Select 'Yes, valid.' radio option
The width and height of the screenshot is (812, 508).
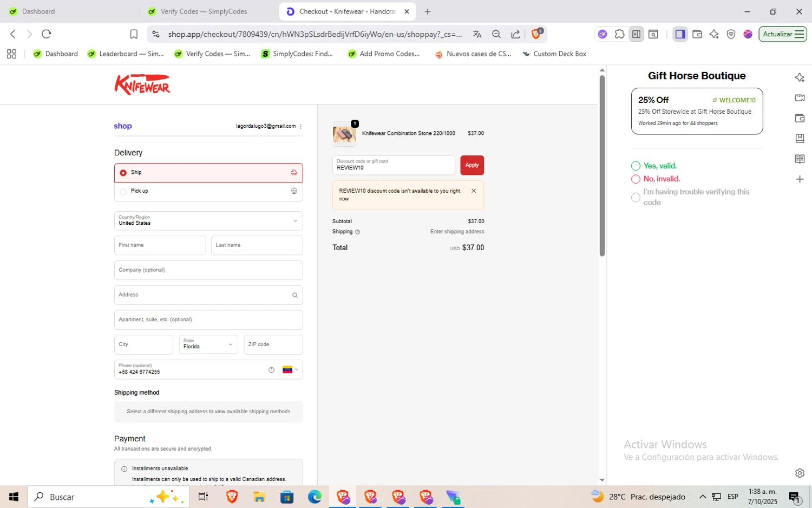click(x=636, y=166)
